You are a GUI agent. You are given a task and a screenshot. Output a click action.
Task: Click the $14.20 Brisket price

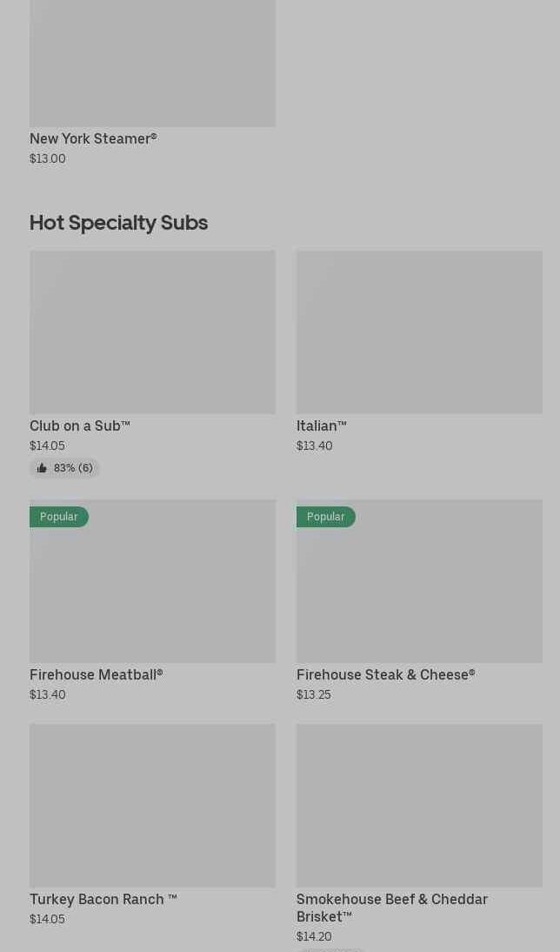point(314,937)
